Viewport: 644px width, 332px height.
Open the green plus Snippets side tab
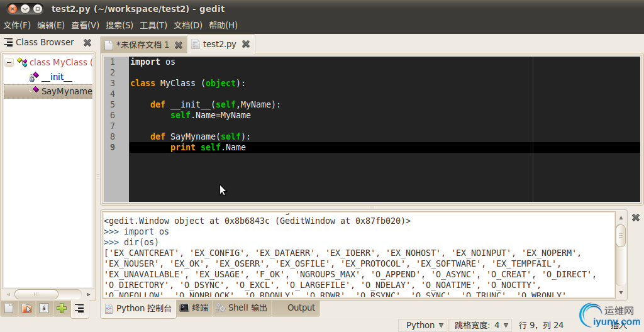(x=62, y=308)
